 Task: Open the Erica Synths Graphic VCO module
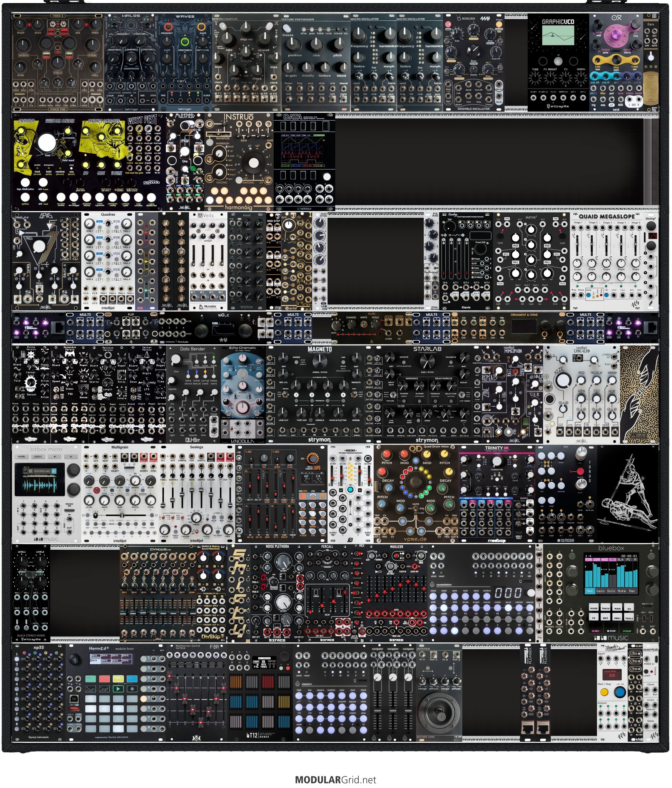558,63
